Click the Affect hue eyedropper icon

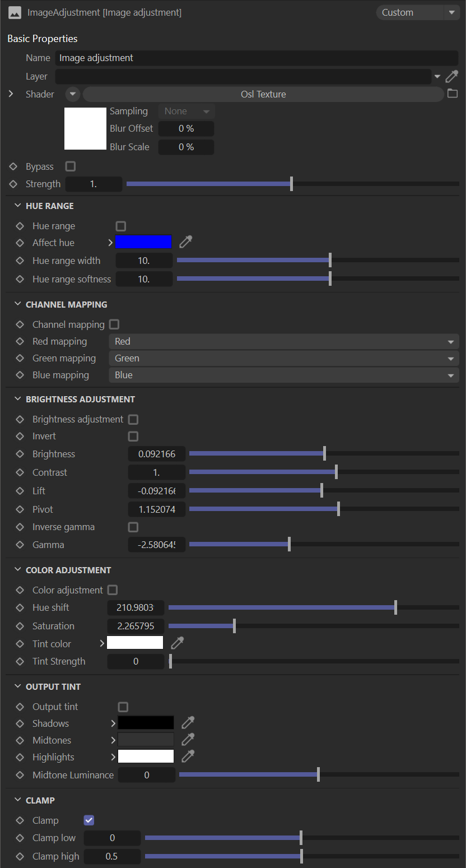click(185, 242)
